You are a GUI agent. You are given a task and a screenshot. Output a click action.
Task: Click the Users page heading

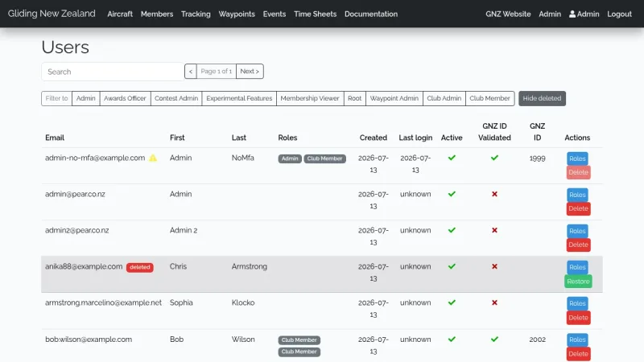(65, 47)
